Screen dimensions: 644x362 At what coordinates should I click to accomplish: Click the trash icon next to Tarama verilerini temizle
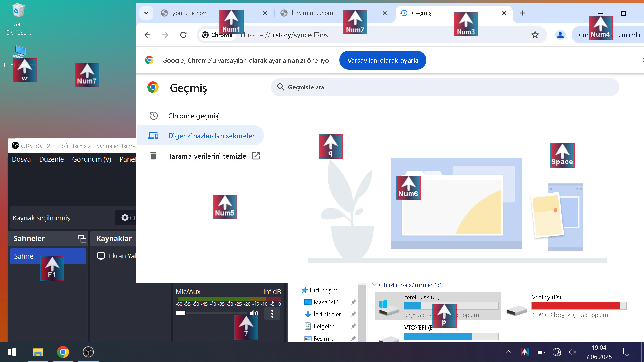pyautogui.click(x=153, y=156)
